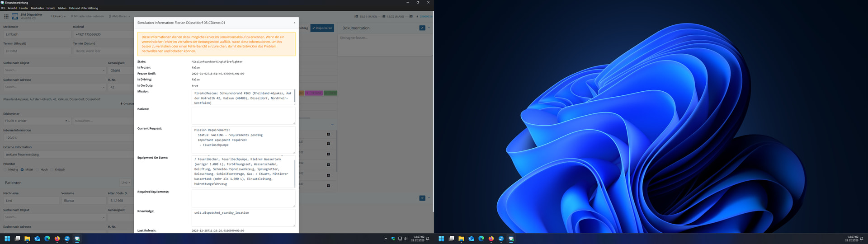
Task: Select Hoch priority radio button
Action: pos(38,170)
